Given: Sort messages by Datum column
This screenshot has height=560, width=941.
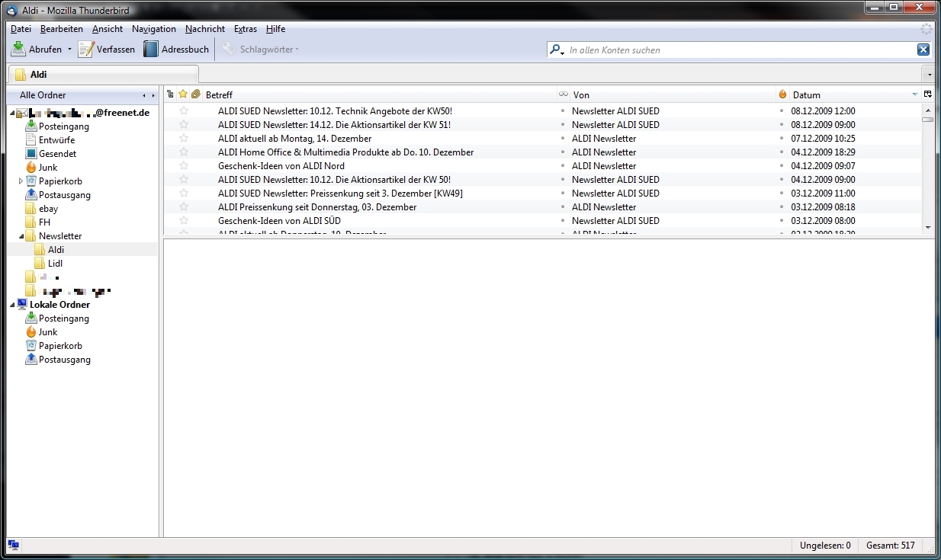Looking at the screenshot, I should tap(856, 94).
